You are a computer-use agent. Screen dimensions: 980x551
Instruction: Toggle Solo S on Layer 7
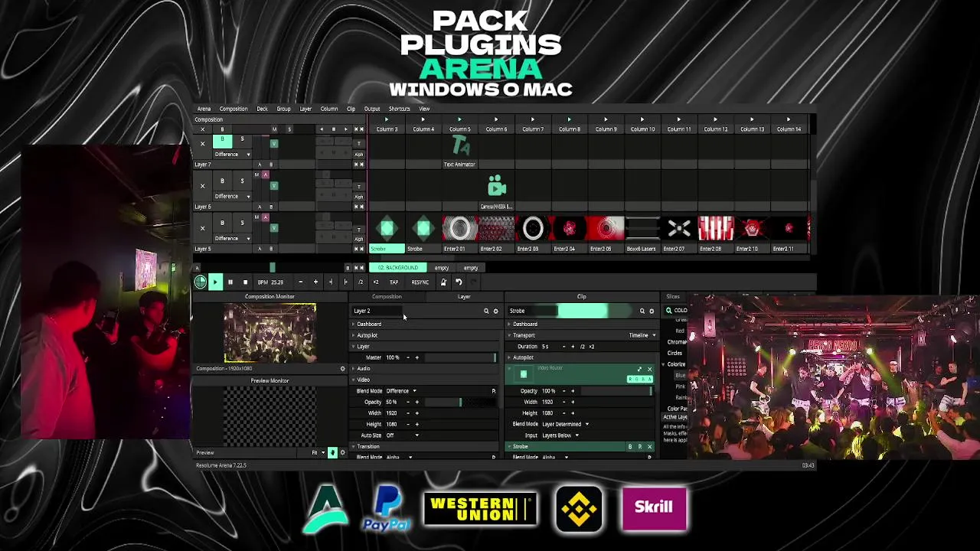242,139
